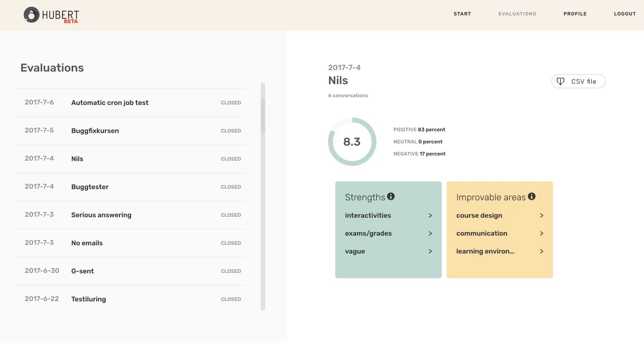
Task: Click CLOSED status on Buggfixkursen row
Action: click(231, 131)
